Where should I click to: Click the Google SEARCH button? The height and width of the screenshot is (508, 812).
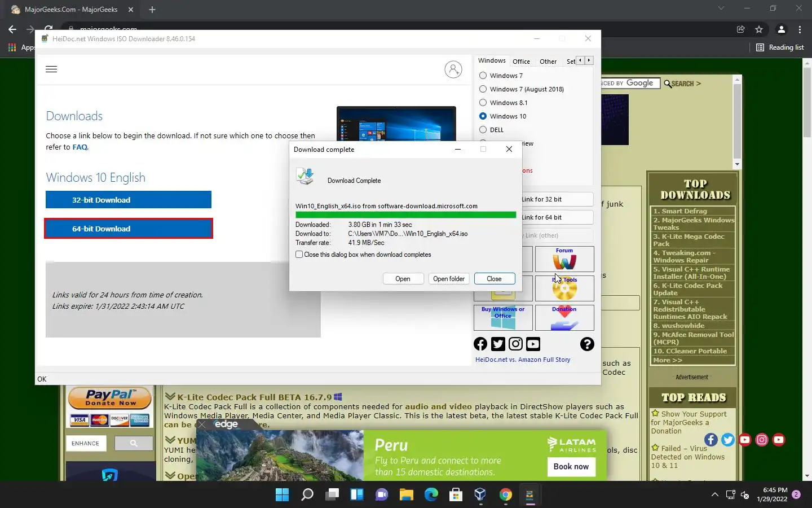[682, 84]
